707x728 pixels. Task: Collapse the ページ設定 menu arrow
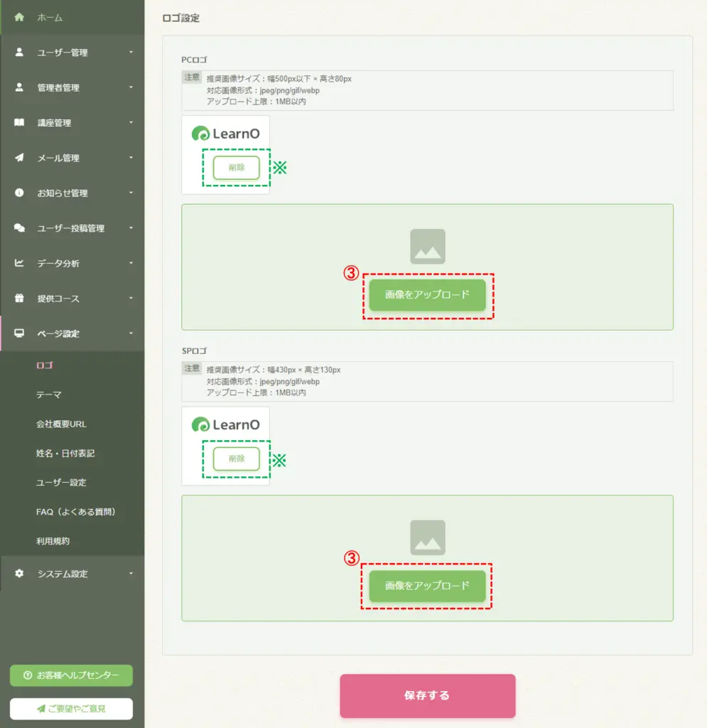(131, 333)
